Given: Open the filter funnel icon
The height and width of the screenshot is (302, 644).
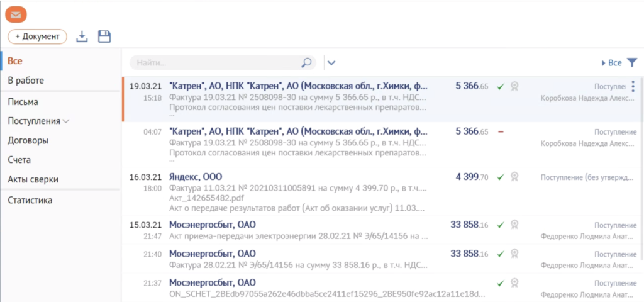Looking at the screenshot, I should tap(632, 62).
